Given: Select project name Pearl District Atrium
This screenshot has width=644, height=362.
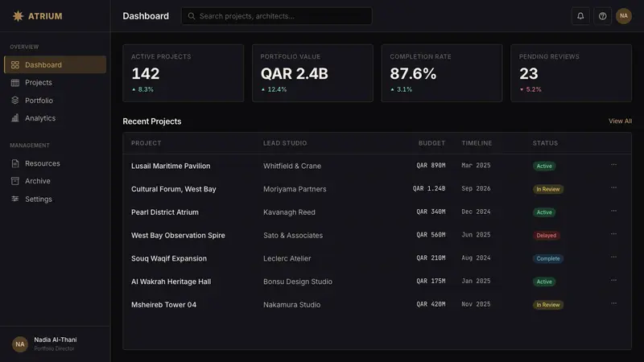Looking at the screenshot, I should click(165, 212).
